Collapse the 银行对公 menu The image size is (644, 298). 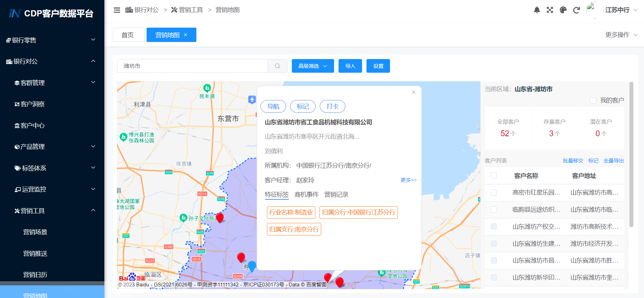(x=52, y=61)
